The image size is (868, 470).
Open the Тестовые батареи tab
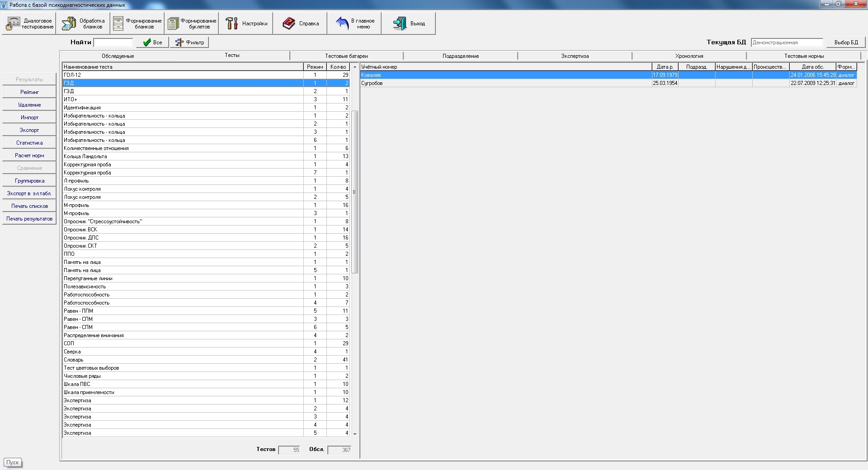(x=346, y=56)
